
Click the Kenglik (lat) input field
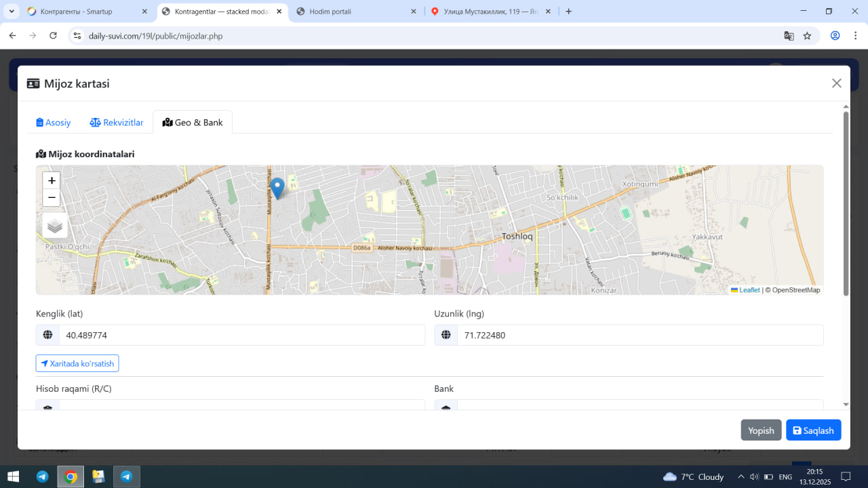[x=241, y=335]
